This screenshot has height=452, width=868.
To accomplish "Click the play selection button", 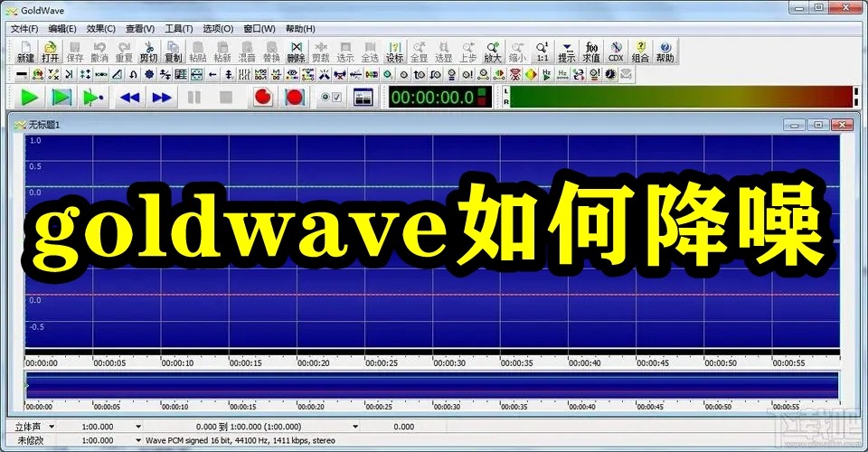I will [61, 98].
